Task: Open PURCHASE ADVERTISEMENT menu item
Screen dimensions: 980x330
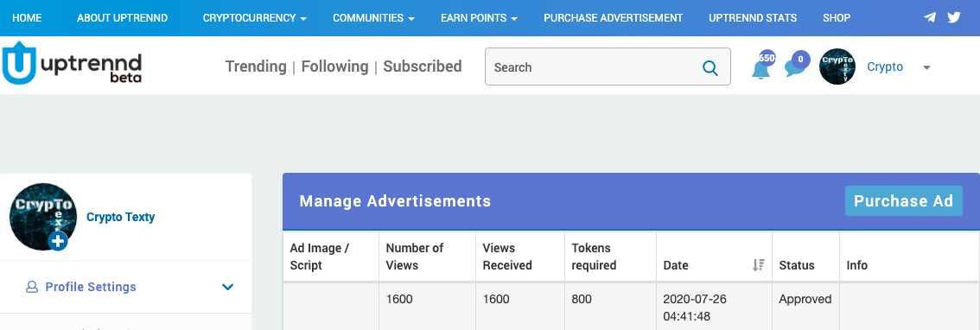Action: 613,18
